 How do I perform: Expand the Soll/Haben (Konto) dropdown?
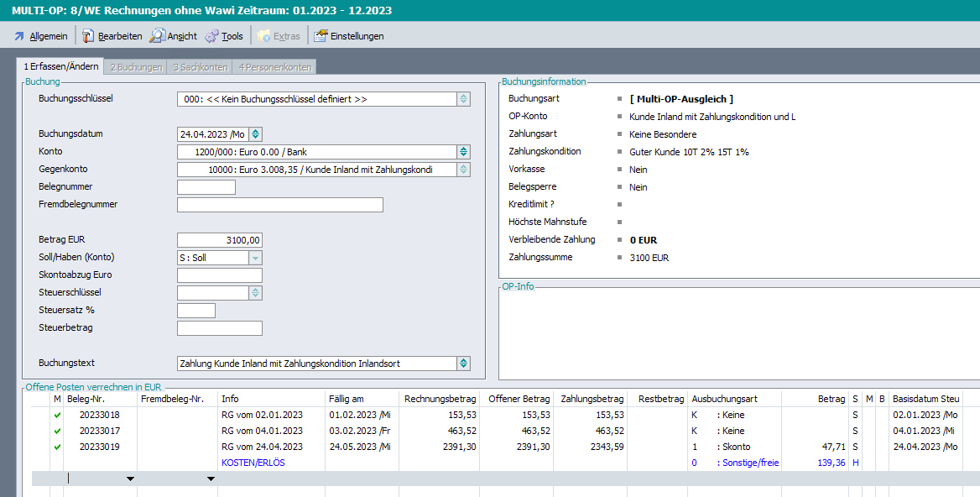click(255, 258)
